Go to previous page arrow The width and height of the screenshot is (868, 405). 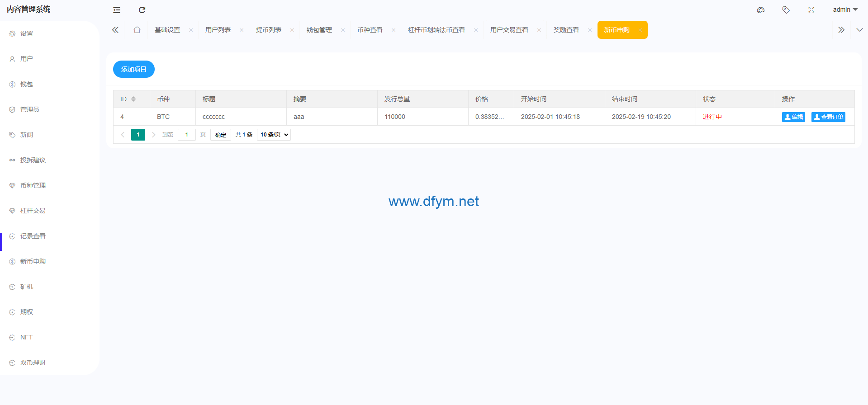tap(123, 135)
